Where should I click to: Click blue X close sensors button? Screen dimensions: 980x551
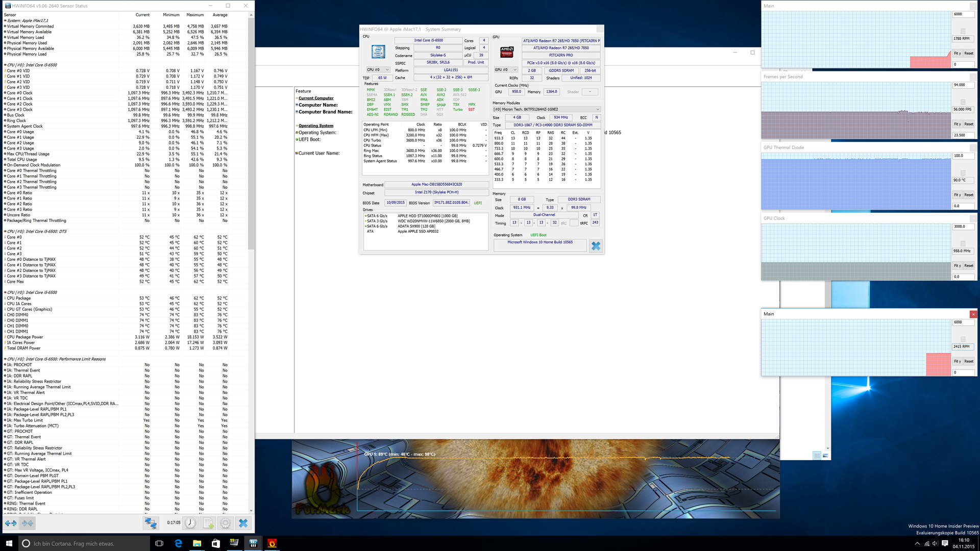(243, 523)
